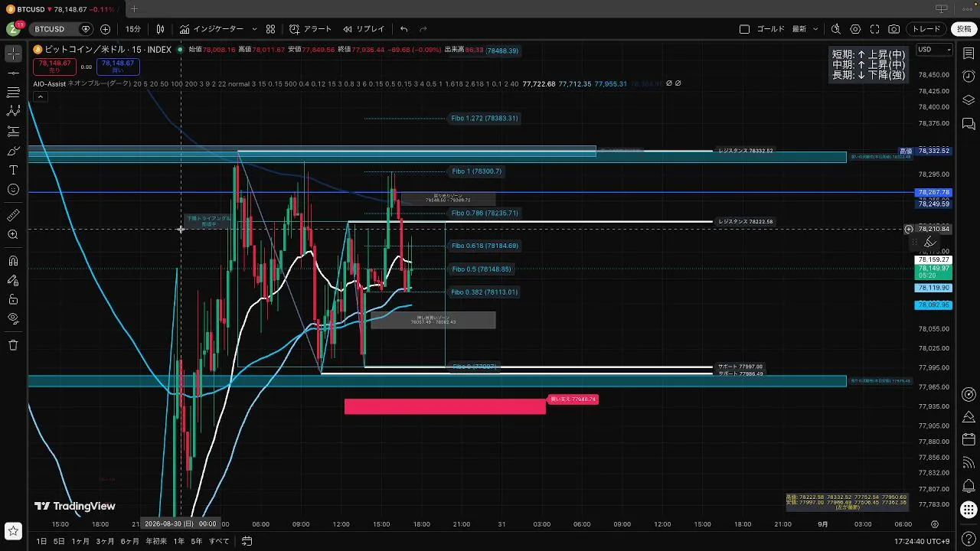Take a chart snapshot with camera
Screen dimensions: 980x551
(894, 29)
